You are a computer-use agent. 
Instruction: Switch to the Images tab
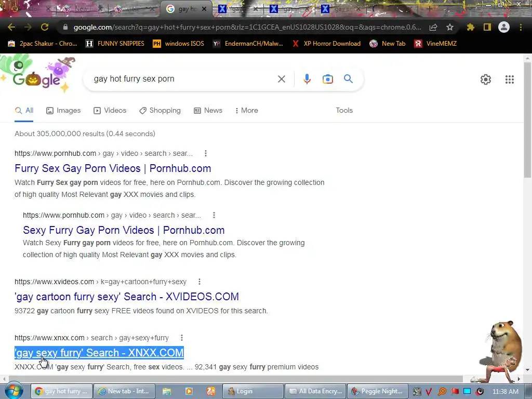(63, 111)
